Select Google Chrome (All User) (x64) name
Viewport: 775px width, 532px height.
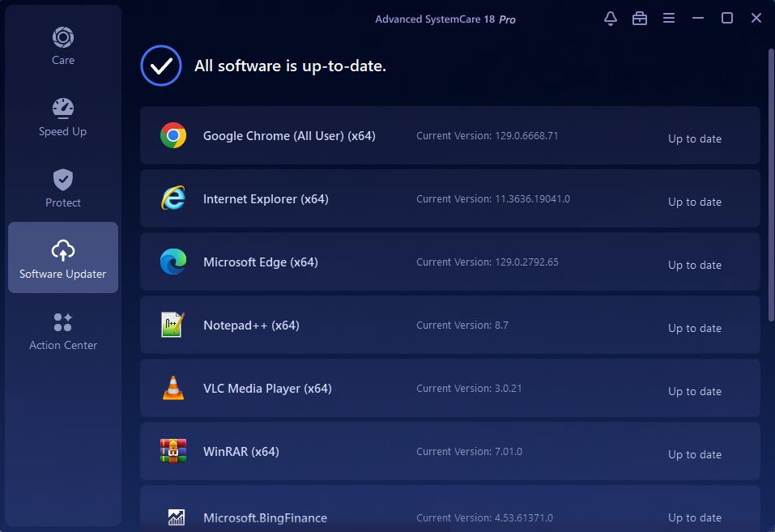click(x=289, y=136)
